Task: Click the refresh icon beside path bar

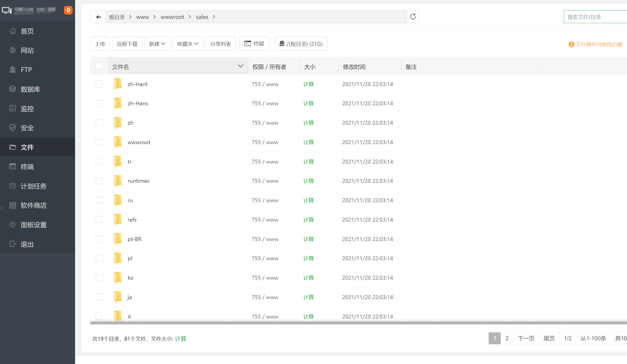Action: coord(413,17)
